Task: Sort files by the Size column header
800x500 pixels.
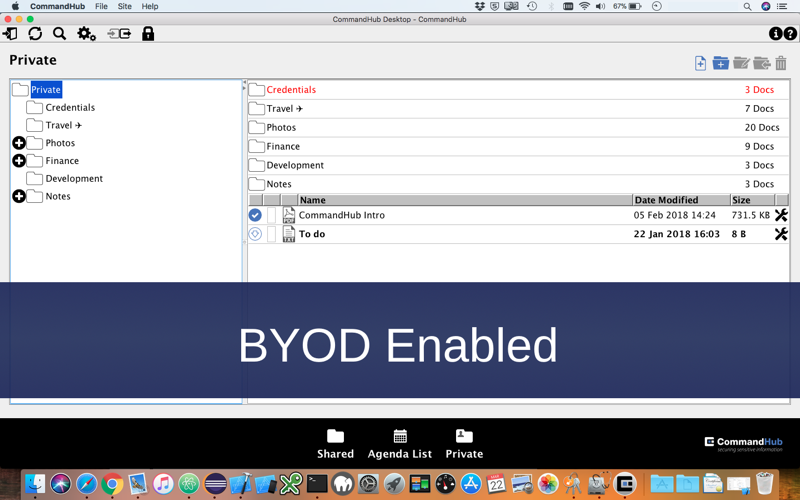Action: [753, 200]
